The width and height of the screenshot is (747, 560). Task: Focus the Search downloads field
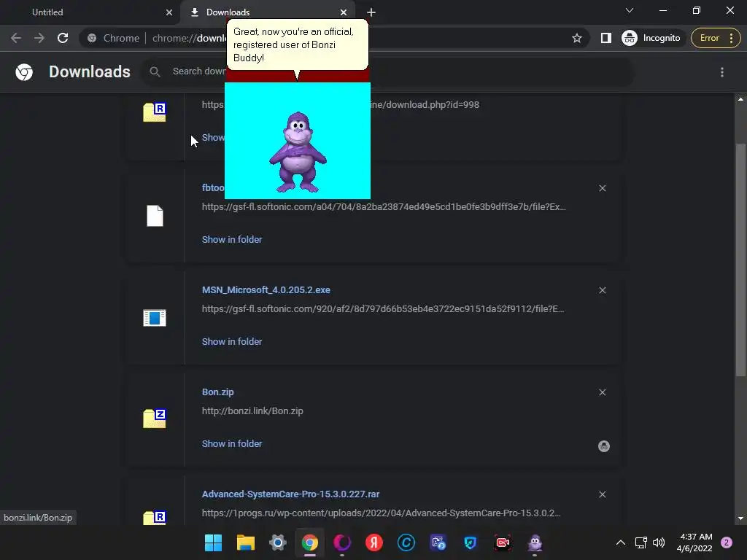(x=388, y=72)
